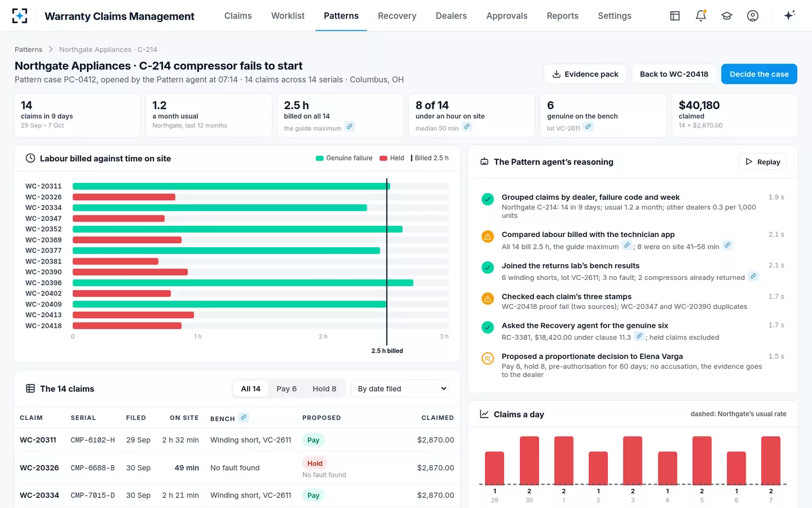Click link icon after 'the guide maximum' in reasoning
This screenshot has width=812, height=508.
tap(626, 245)
